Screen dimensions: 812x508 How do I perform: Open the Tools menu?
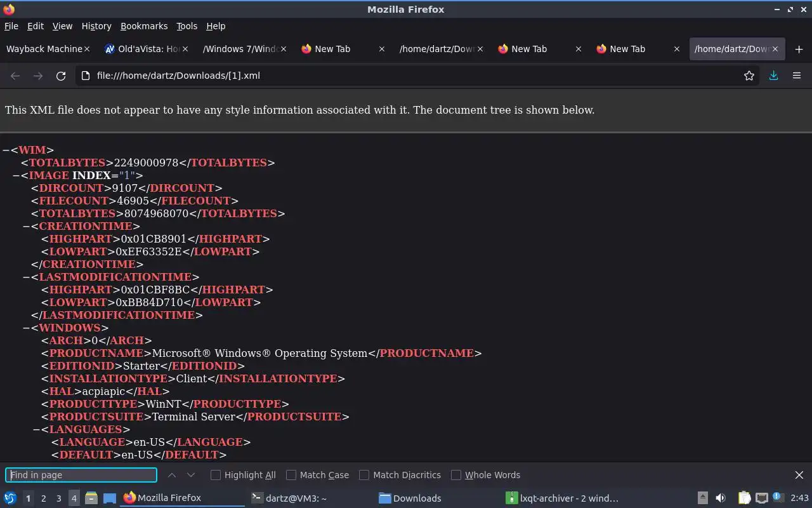(x=187, y=26)
